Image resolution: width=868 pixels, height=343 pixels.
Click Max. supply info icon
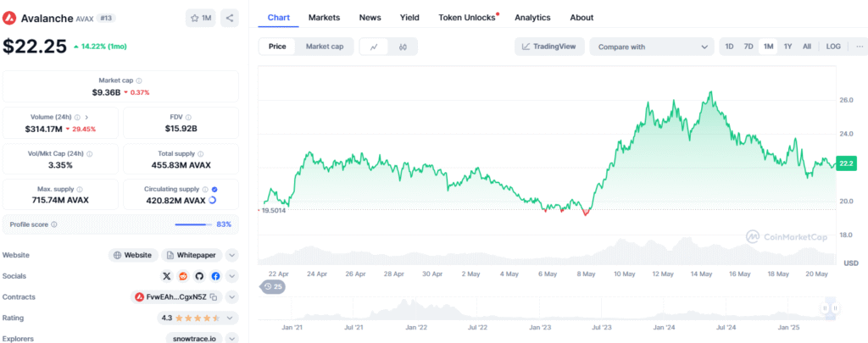(80, 189)
